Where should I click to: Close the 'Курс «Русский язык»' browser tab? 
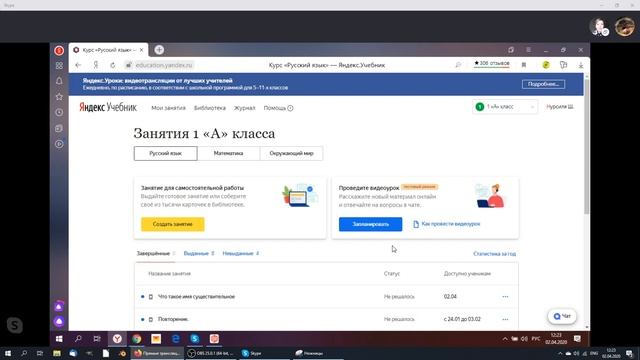pyautogui.click(x=141, y=50)
